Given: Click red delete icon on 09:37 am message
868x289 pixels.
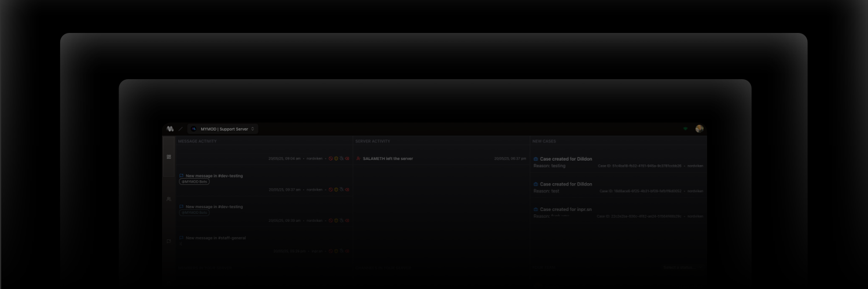Looking at the screenshot, I should click(347, 190).
